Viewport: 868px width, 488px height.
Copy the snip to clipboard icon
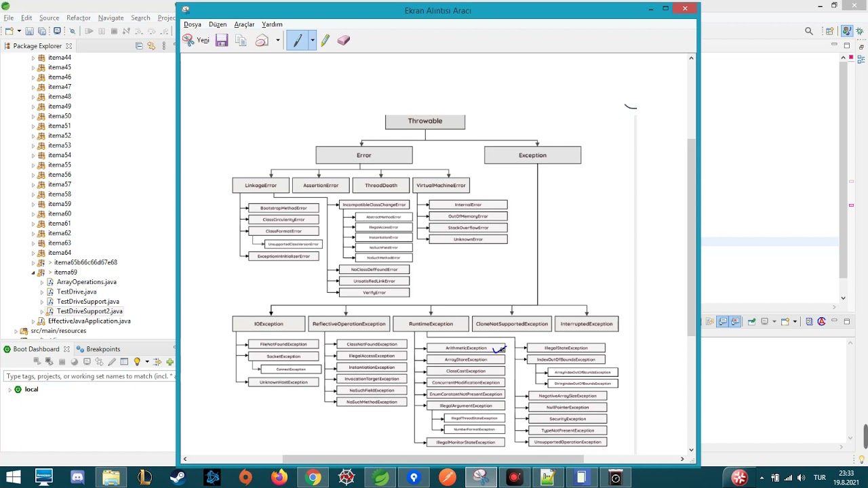point(241,41)
